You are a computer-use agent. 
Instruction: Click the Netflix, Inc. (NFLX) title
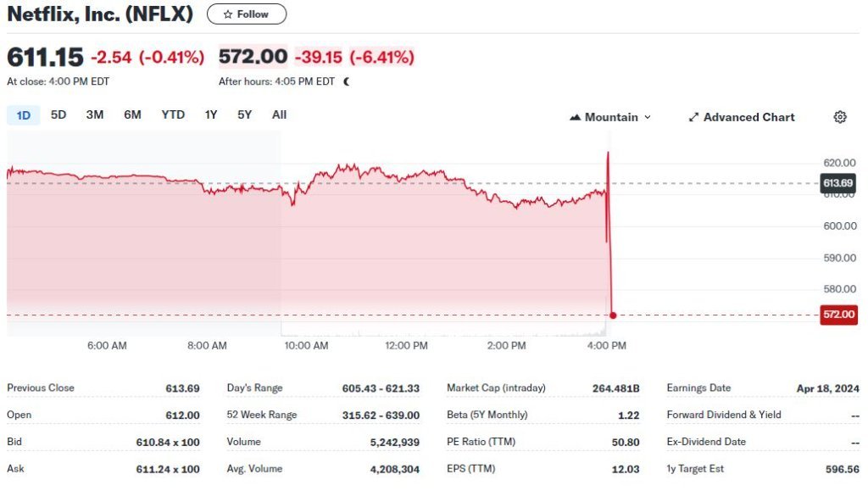100,14
